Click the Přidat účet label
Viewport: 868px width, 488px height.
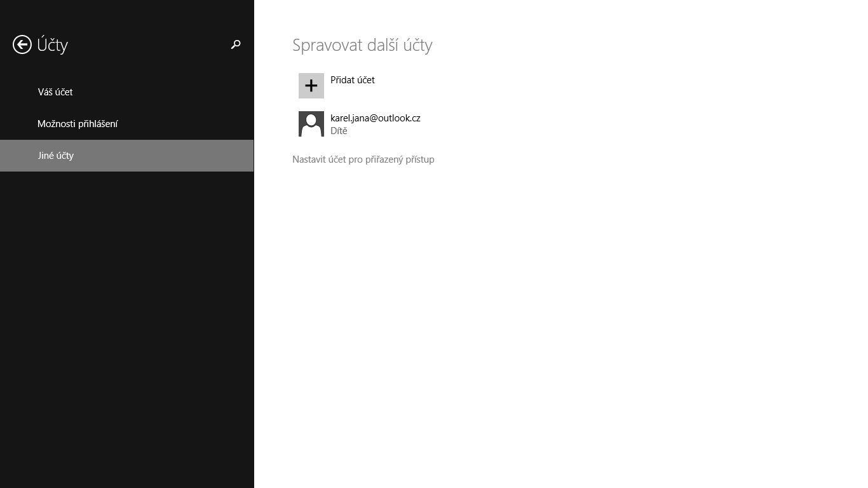[353, 80]
